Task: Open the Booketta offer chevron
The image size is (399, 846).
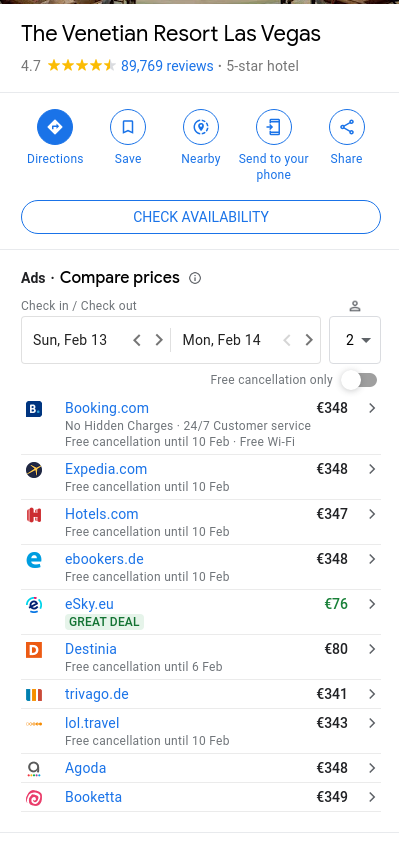Action: 372,797
